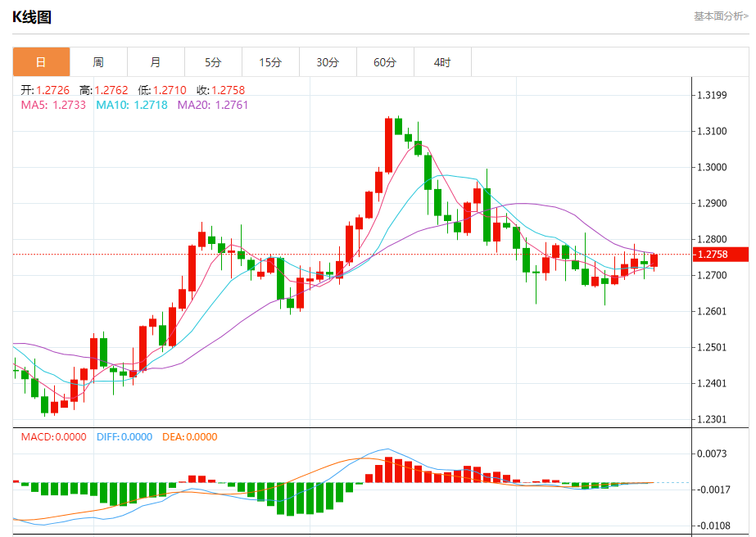This screenshot has height=537, width=756.
Task: Click the tallest red candlestick near 1.3100
Action: pyautogui.click(x=388, y=145)
